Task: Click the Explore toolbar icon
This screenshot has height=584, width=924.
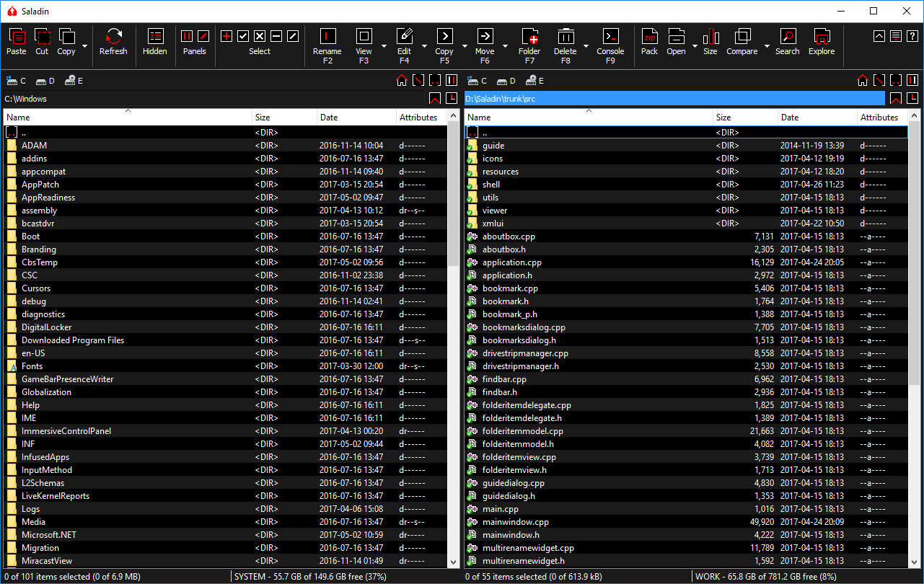Action: point(821,37)
